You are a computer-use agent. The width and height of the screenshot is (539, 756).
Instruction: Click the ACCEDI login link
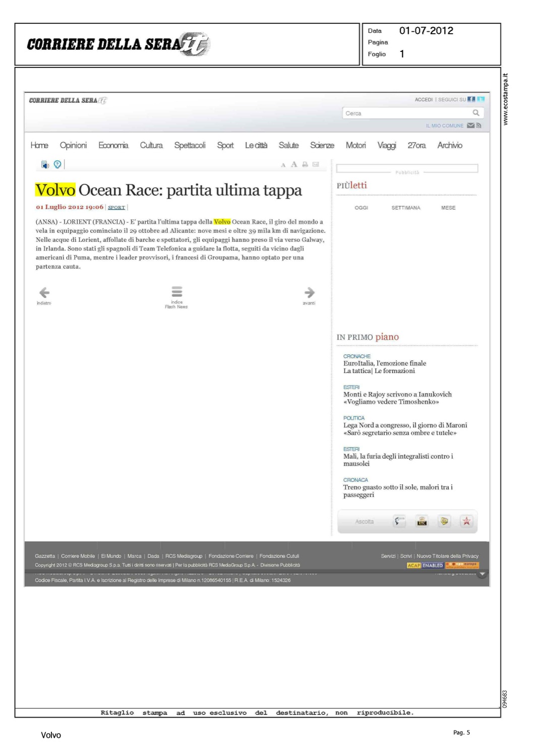pos(424,100)
